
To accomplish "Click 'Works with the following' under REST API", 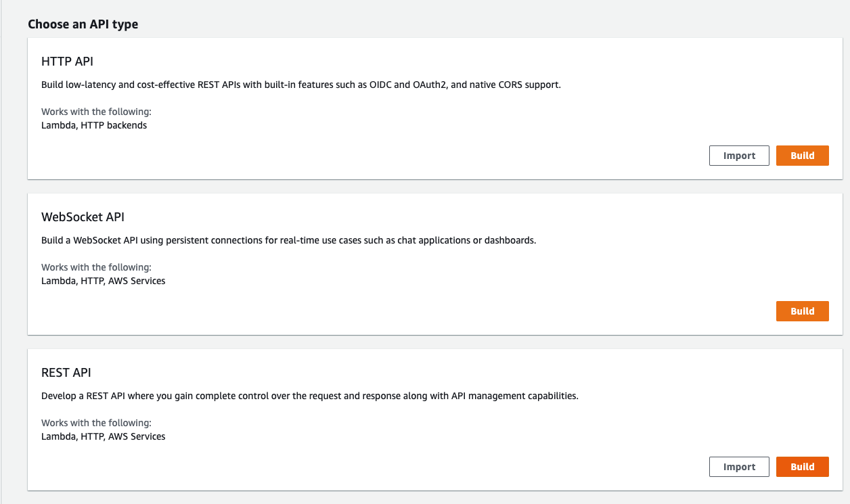I will click(x=96, y=423).
